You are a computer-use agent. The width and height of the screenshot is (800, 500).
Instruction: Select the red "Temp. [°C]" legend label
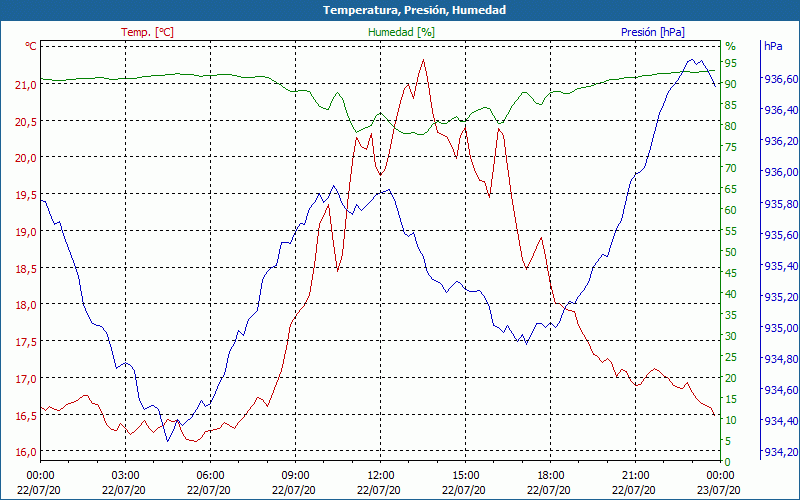147,32
